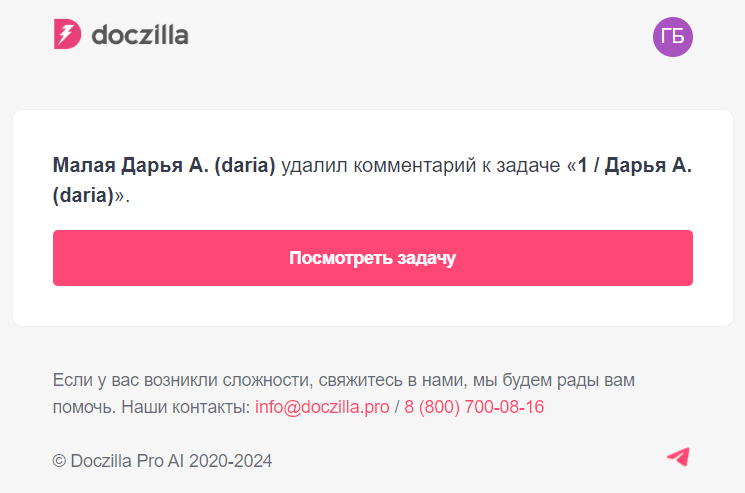Click the word помочь. in the footer
The image size is (745, 493).
tap(84, 407)
